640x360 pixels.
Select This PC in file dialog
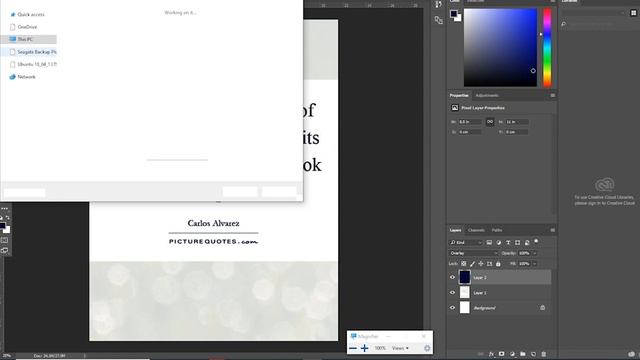(29, 39)
